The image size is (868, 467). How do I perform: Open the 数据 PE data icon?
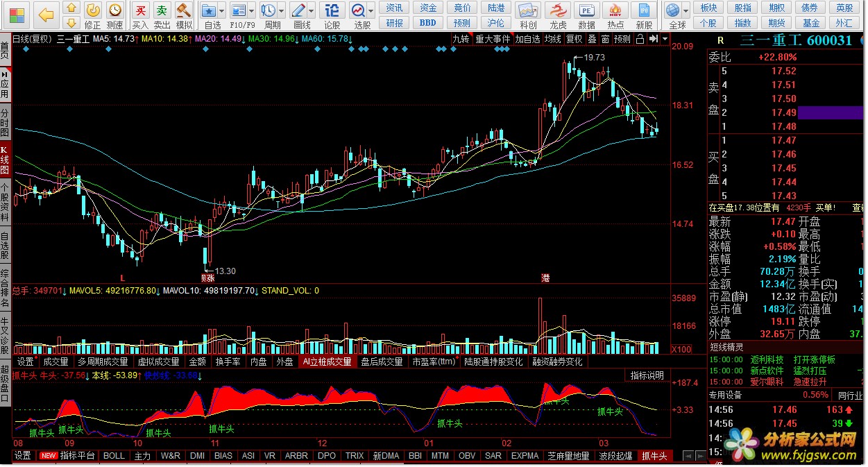tap(587, 15)
